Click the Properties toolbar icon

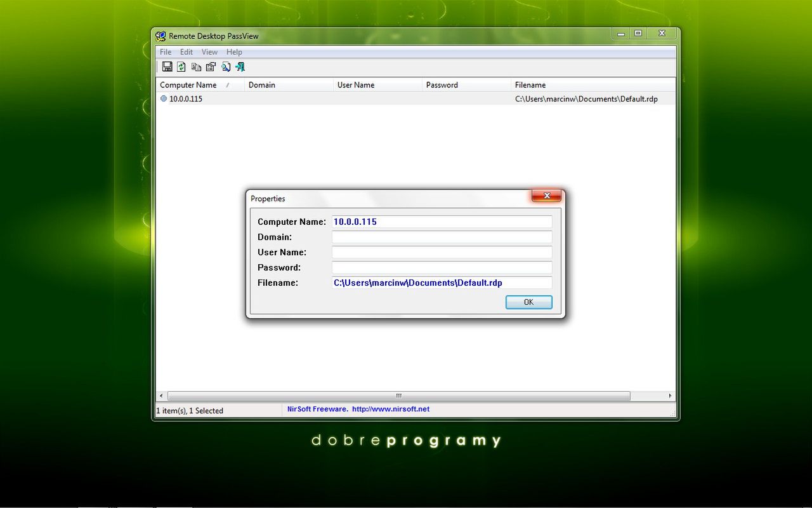click(211, 67)
